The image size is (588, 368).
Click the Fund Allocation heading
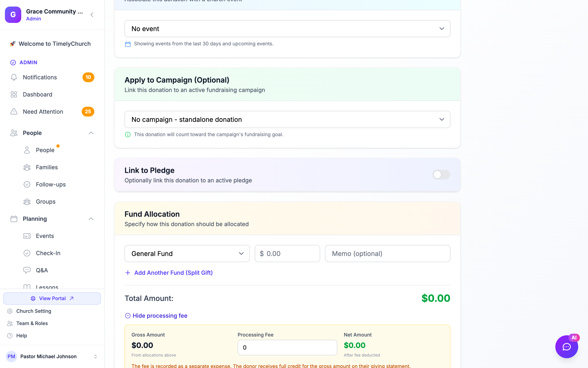[152, 214]
